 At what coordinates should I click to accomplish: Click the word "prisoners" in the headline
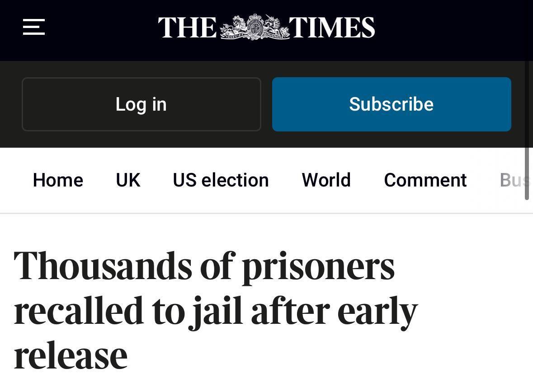[x=318, y=266]
